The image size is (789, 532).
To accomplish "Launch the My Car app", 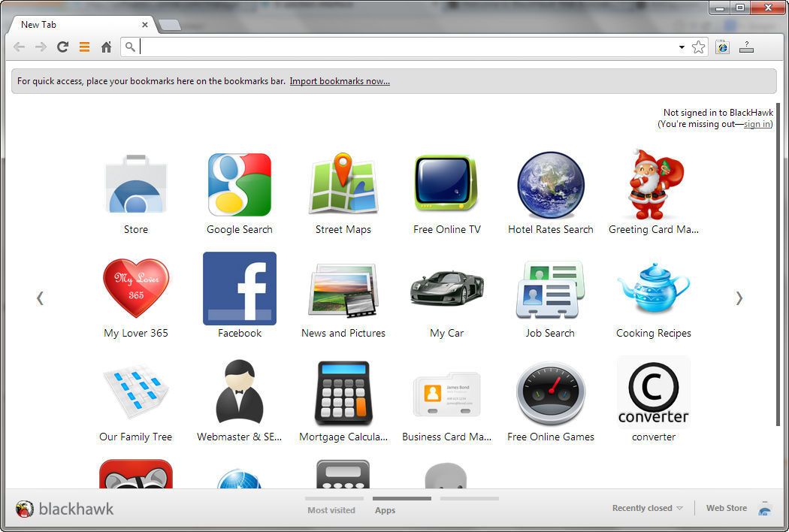I will pos(447,289).
